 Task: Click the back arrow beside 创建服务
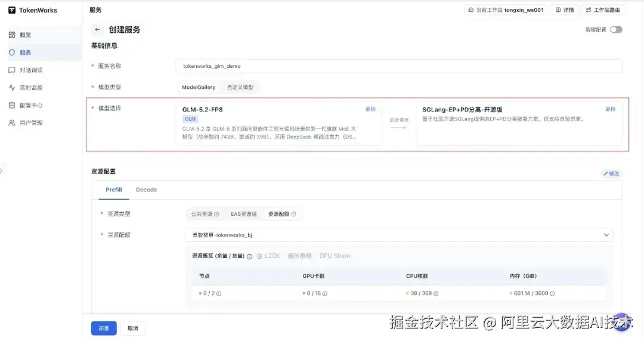(x=97, y=30)
